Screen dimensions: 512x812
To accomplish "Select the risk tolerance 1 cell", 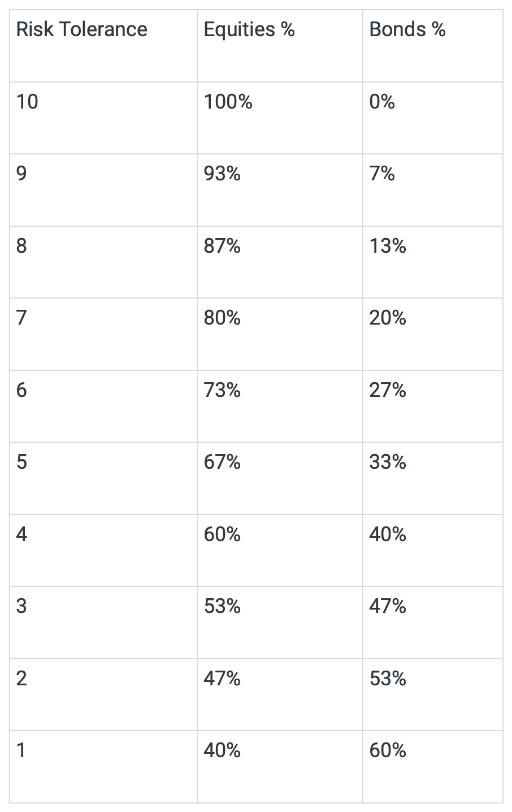I will (103, 767).
